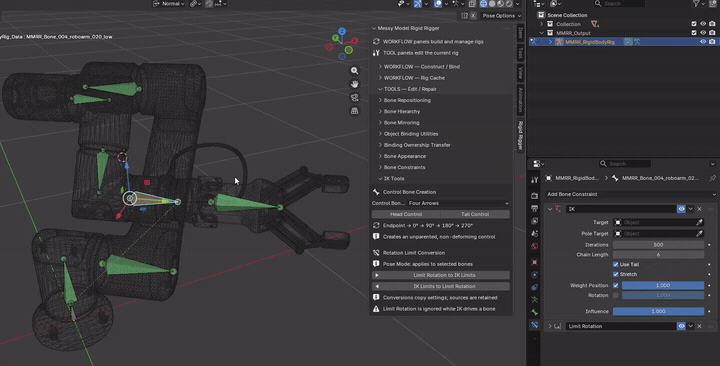The width and height of the screenshot is (720, 366).
Task: Click the eyedropper beside Pole Target field
Action: (699, 233)
